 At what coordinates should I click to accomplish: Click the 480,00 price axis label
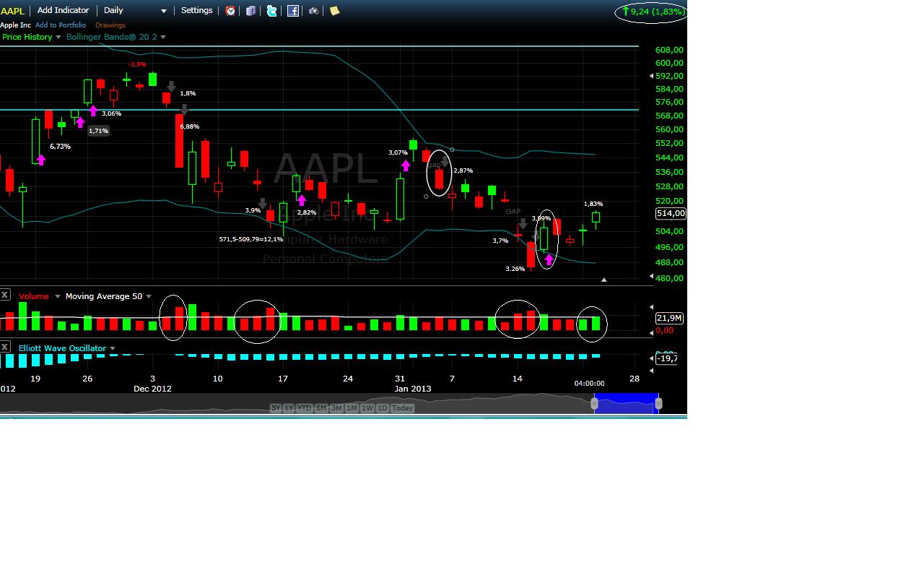point(669,278)
